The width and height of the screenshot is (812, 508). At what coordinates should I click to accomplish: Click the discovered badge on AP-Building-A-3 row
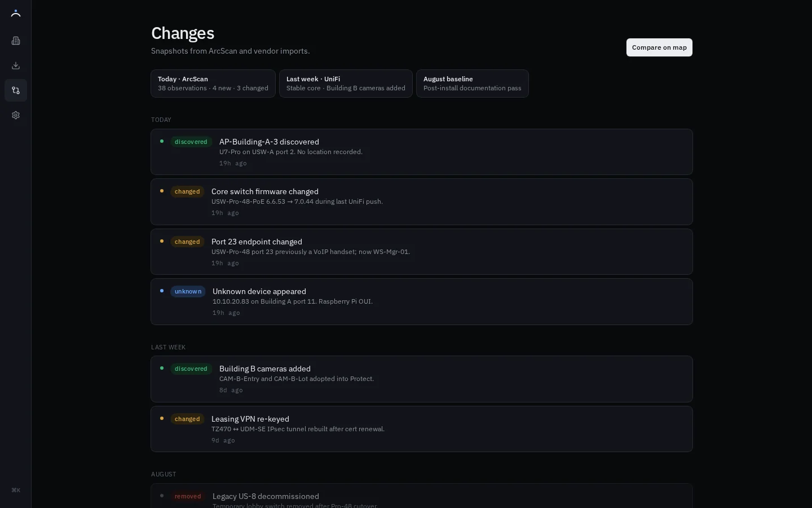191,142
